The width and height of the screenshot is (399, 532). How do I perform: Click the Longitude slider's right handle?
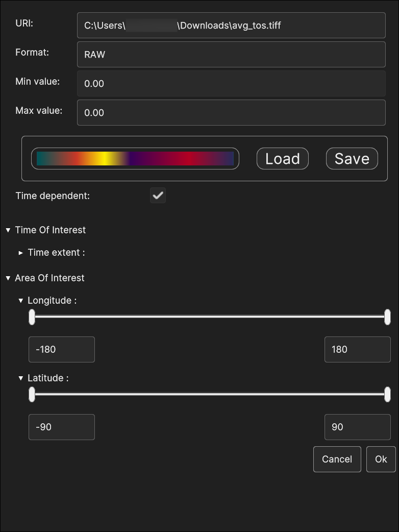click(387, 317)
